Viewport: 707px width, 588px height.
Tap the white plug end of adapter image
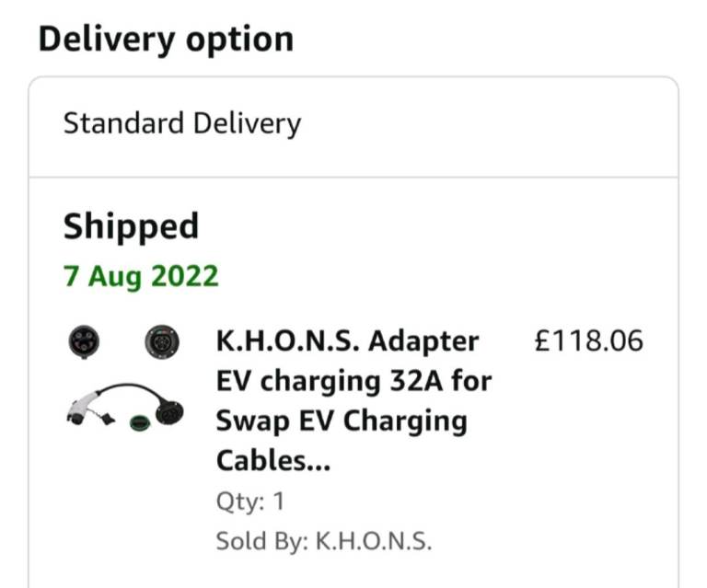(x=82, y=408)
